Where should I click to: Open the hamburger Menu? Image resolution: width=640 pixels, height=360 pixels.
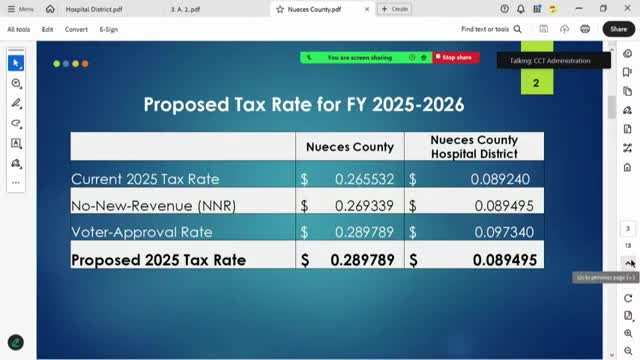coord(20,9)
